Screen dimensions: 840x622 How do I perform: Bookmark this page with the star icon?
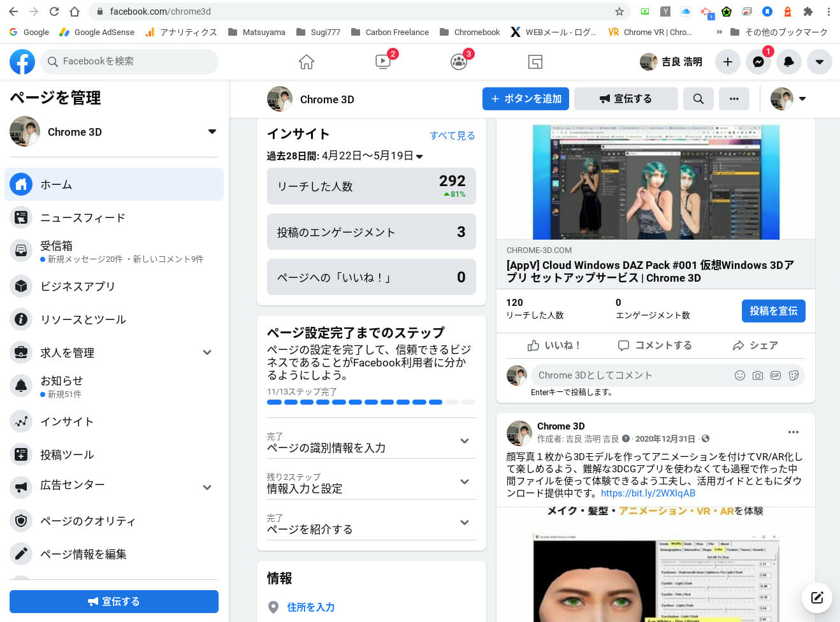[619, 11]
